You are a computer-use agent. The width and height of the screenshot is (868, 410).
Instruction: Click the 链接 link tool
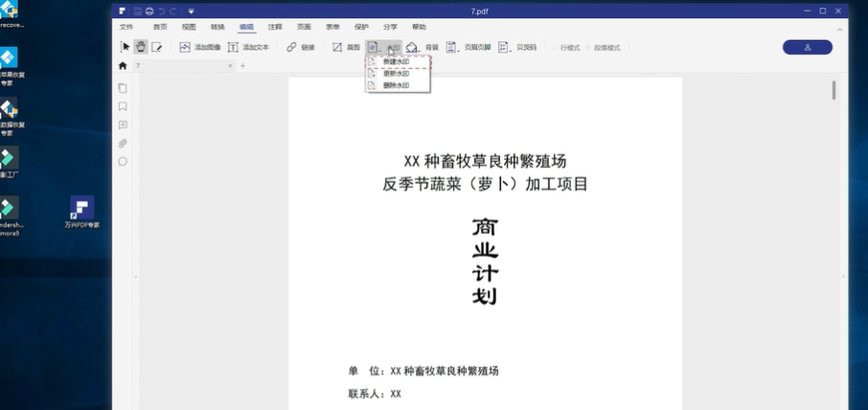point(301,48)
